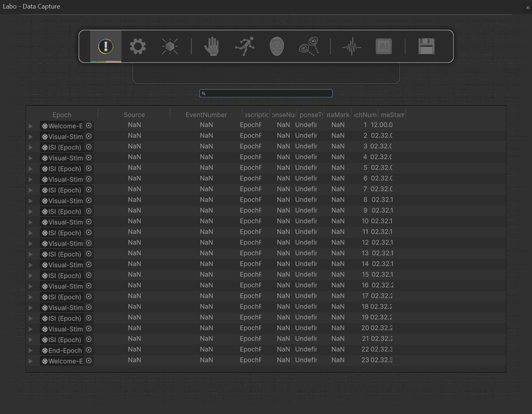This screenshot has width=532, height=414.
Task: Click the AI chip icon
Action: (384, 46)
